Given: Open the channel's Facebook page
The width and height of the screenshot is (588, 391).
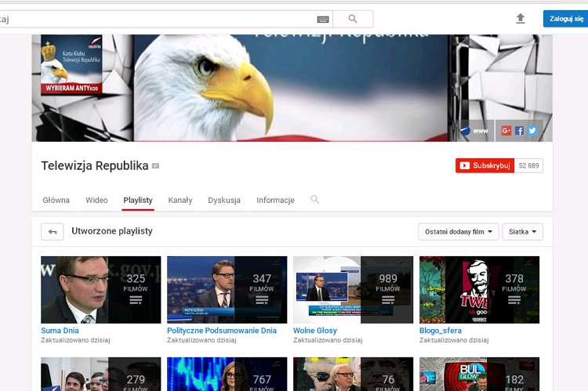Looking at the screenshot, I should tap(519, 131).
